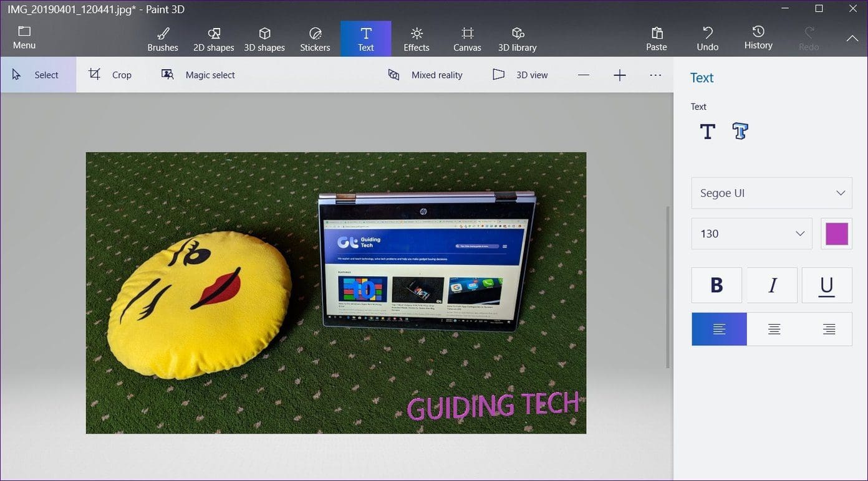Collapse the ribbon with the chevron

point(852,39)
